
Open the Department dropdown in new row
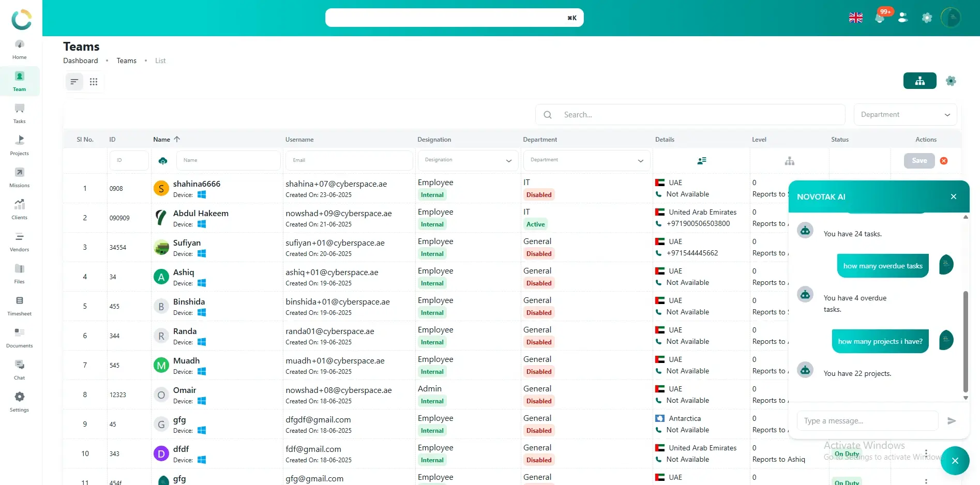586,160
